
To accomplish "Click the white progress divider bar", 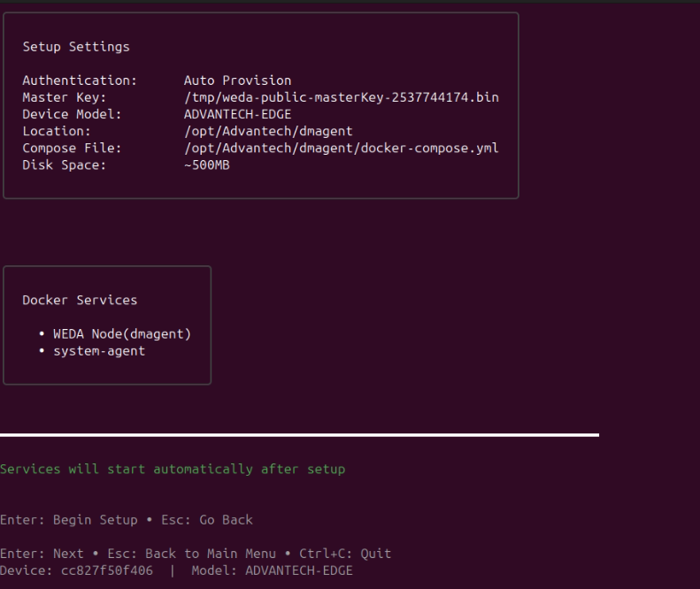I will pyautogui.click(x=299, y=435).
